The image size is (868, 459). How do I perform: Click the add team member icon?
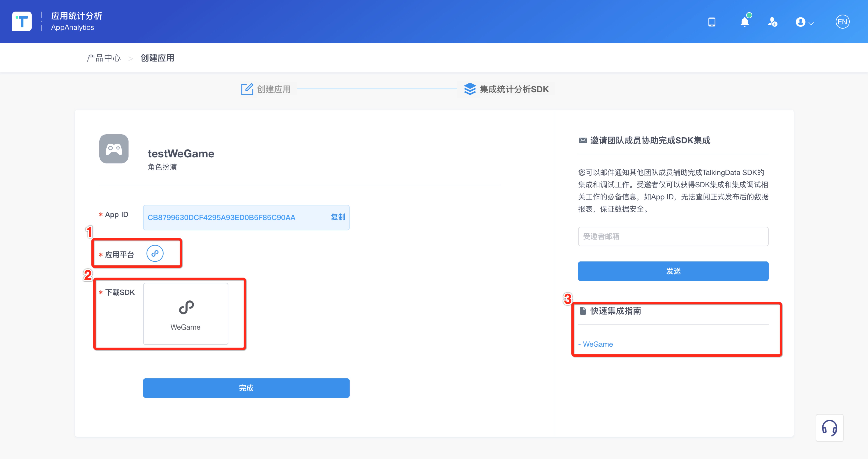click(772, 22)
